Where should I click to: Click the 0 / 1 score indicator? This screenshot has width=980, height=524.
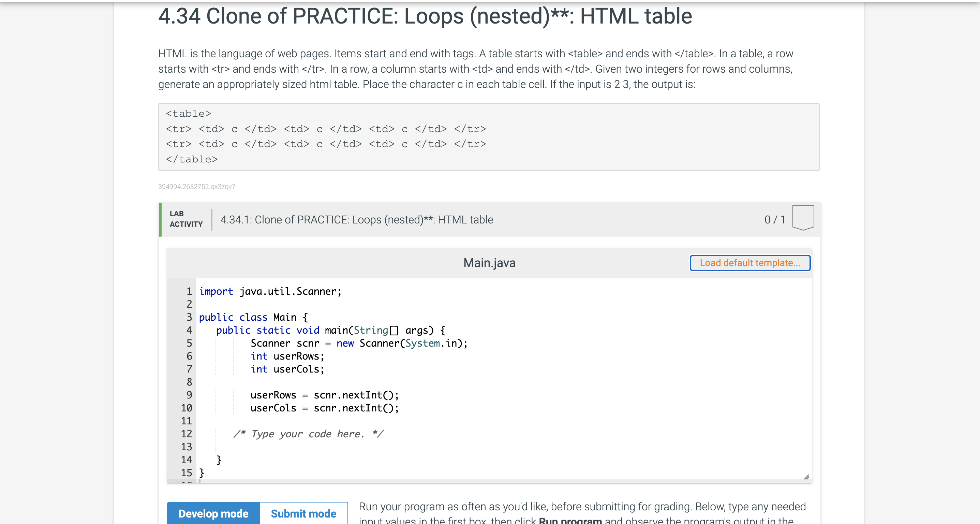tap(775, 220)
